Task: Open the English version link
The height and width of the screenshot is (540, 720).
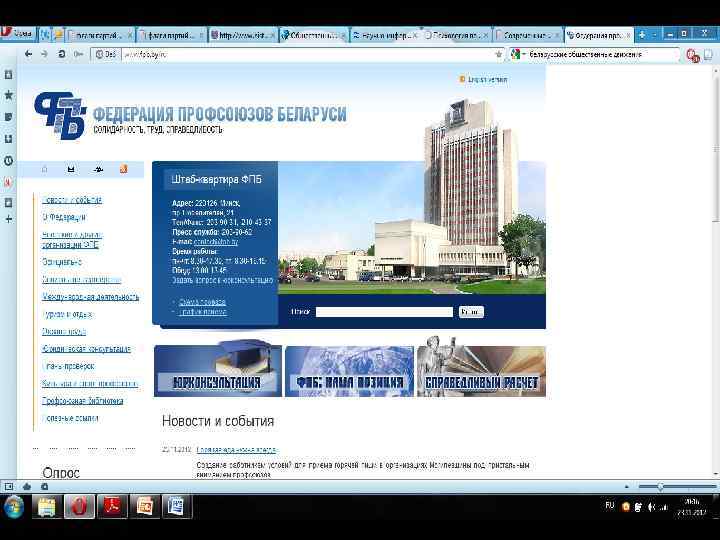Action: coord(487,79)
